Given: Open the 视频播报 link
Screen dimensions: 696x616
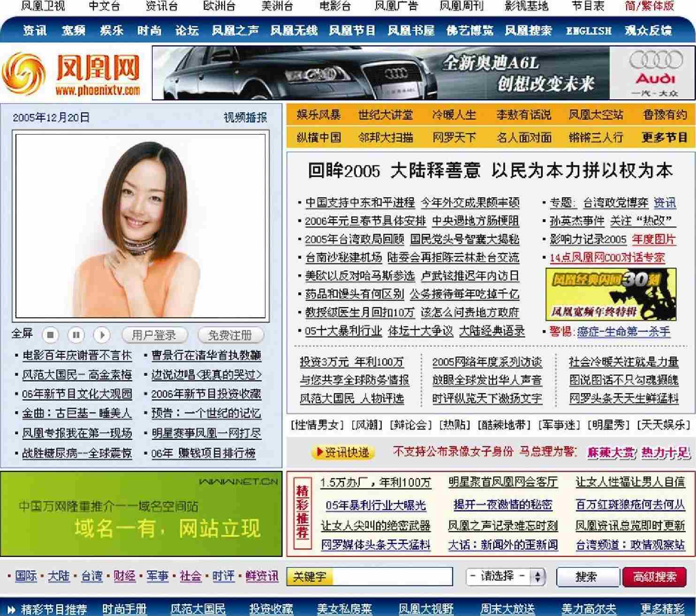Looking at the screenshot, I should [x=245, y=117].
